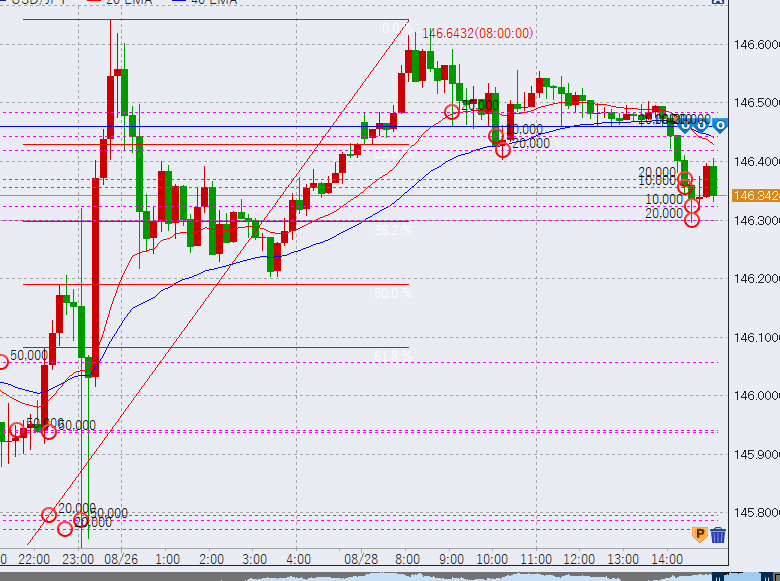Click the blue trash can icon
The image size is (780, 581).
tap(718, 536)
